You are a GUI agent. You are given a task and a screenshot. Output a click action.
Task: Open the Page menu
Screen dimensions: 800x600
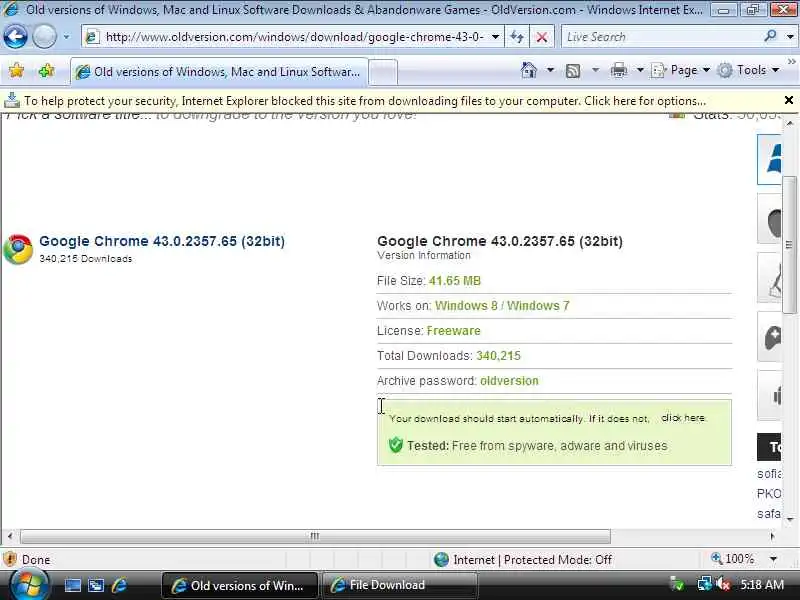coord(681,70)
